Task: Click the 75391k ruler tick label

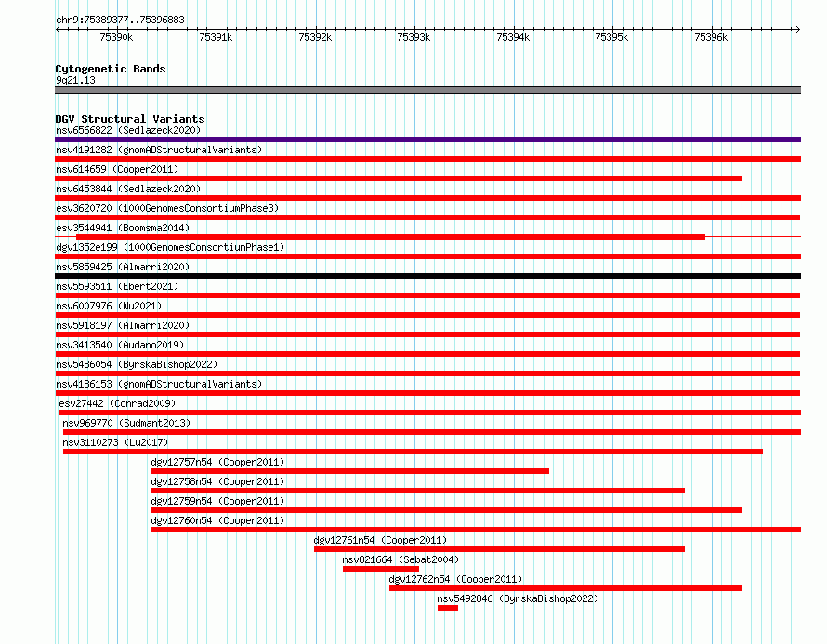Action: (216, 37)
